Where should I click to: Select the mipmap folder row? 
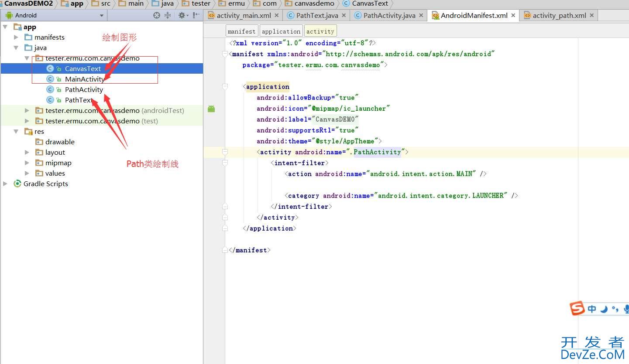click(x=102, y=163)
